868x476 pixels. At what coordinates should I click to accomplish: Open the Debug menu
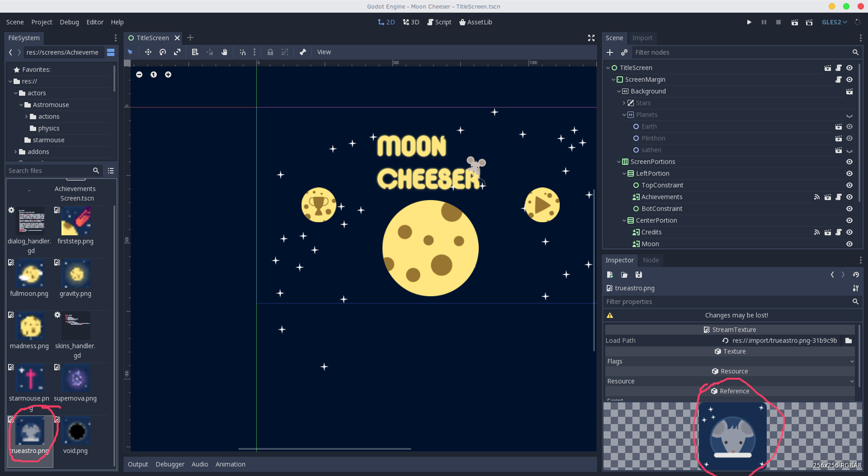click(x=69, y=22)
